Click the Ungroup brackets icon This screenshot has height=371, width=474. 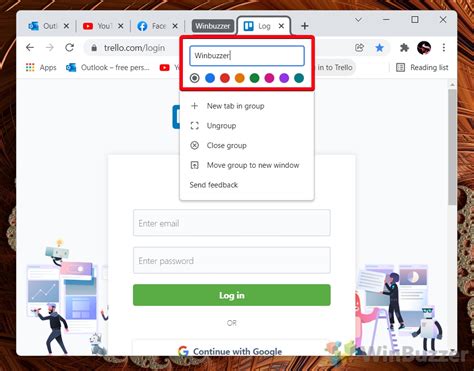(x=194, y=126)
